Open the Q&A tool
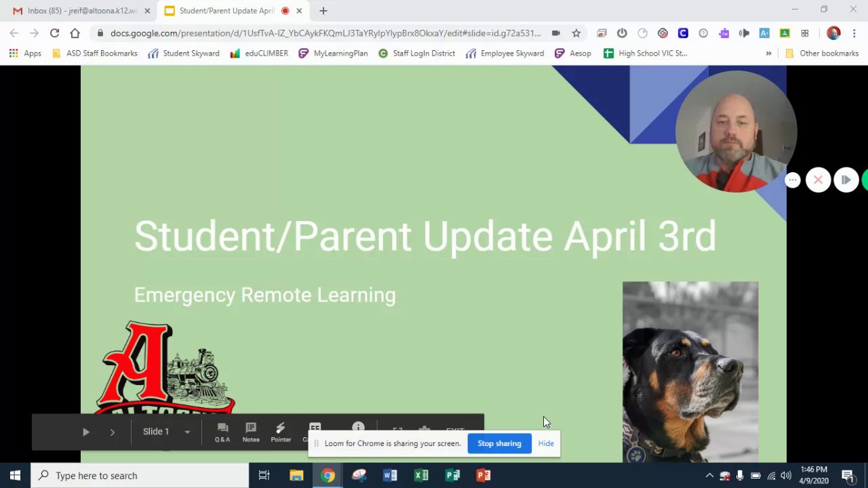This screenshot has height=488, width=868. (x=222, y=432)
